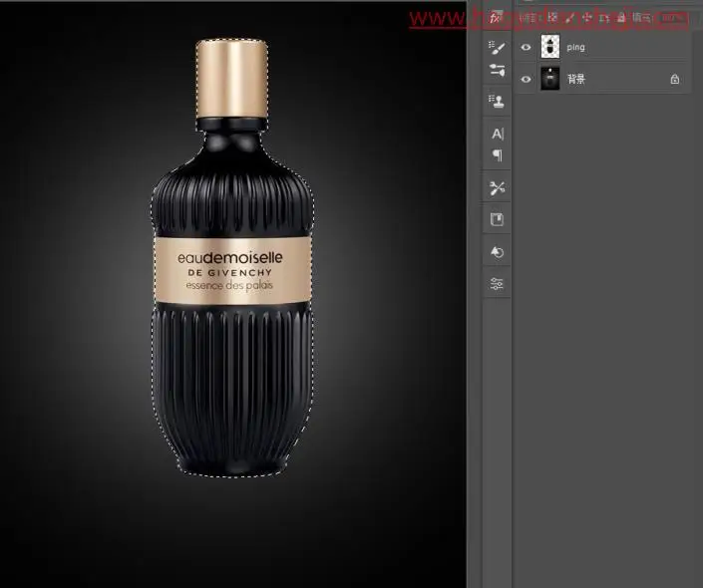
Task: Toggle lock transparent pixels in Layers panel
Action: pos(552,17)
